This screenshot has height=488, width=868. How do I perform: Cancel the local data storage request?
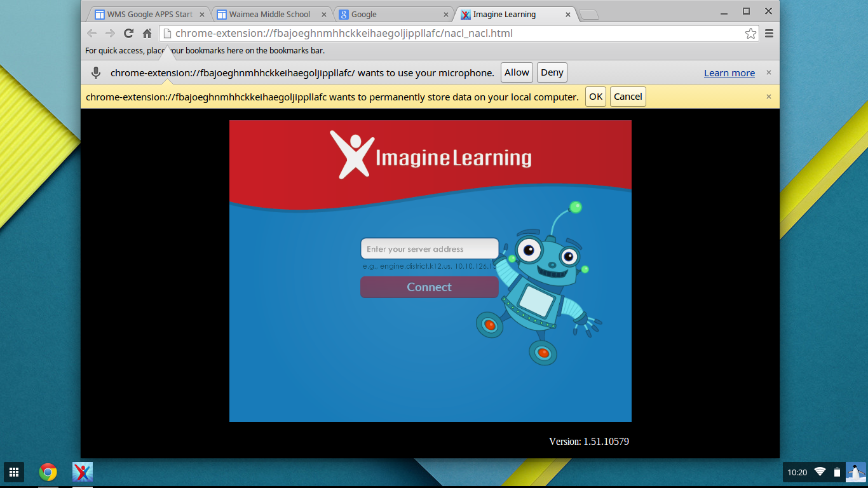coord(628,97)
